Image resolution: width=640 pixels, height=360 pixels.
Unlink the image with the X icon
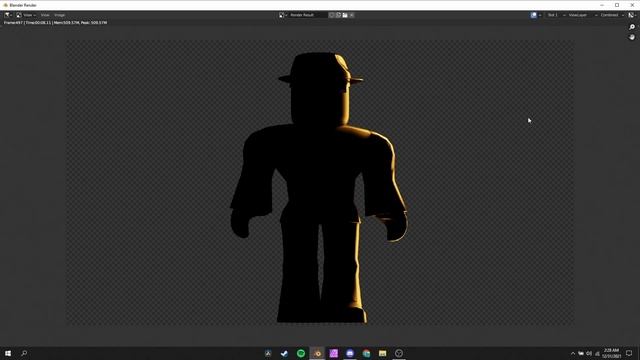(352, 15)
